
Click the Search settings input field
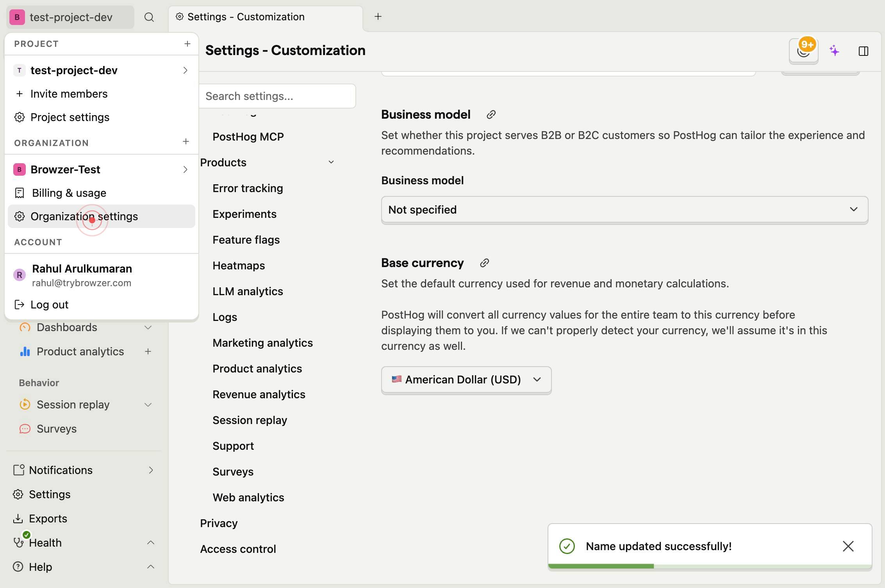tap(277, 96)
